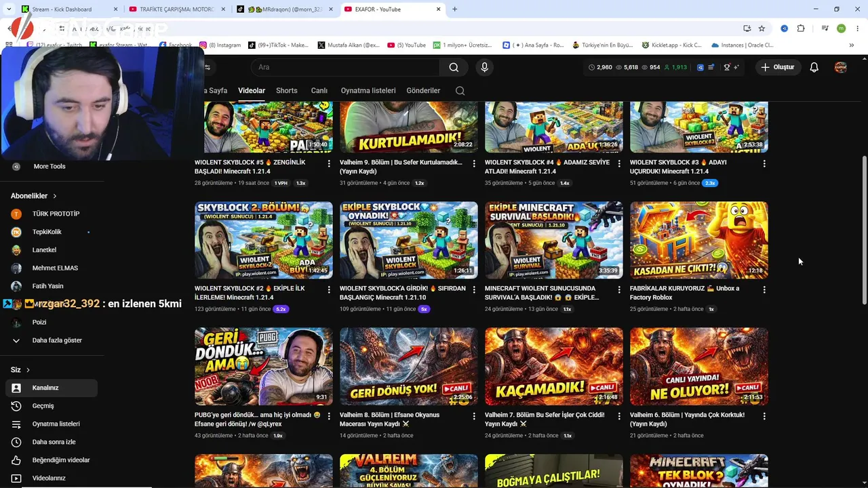Click the YouTube Ara search field
Screen dimensions: 868x488
tap(346, 67)
